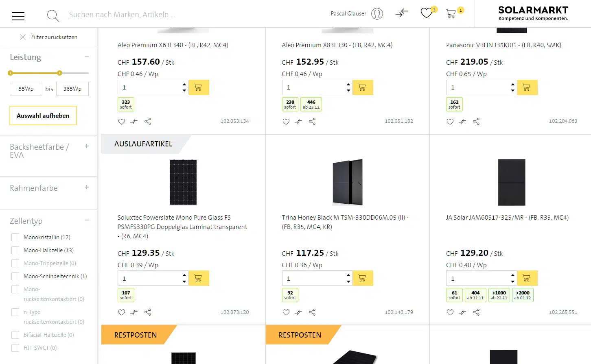
Task: Reset filters via Filter zurücksetzen
Action: (x=49, y=37)
